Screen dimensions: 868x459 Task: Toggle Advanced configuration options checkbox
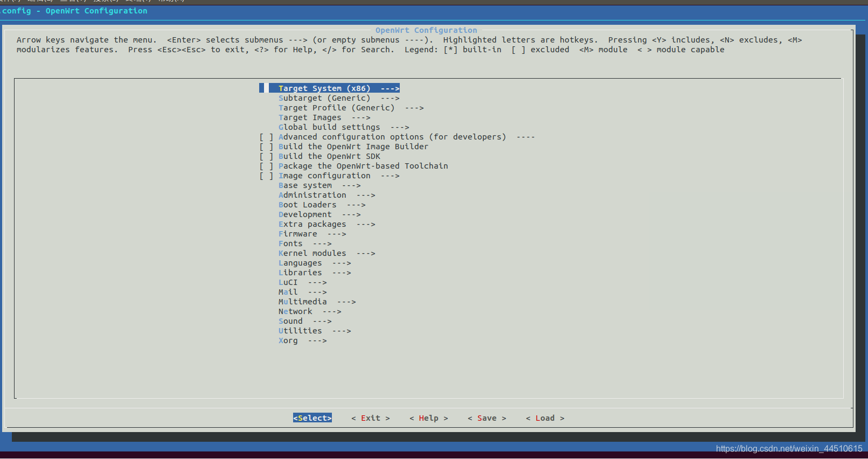tap(266, 137)
